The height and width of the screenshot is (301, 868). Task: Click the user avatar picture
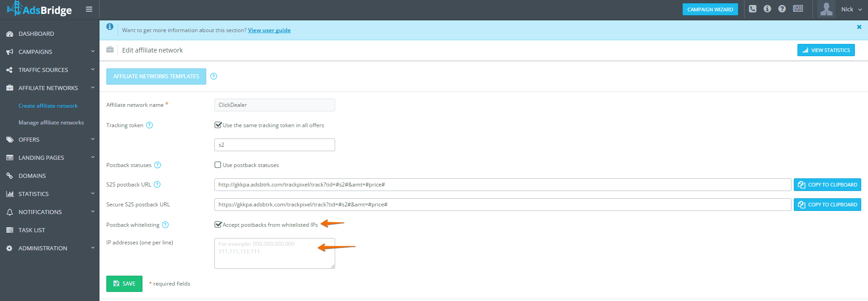[x=826, y=9]
